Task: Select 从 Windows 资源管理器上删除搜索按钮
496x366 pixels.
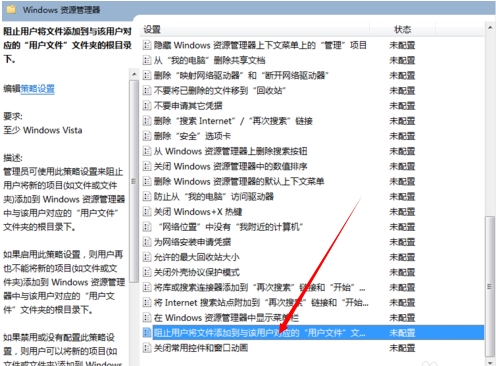Action: pyautogui.click(x=230, y=151)
